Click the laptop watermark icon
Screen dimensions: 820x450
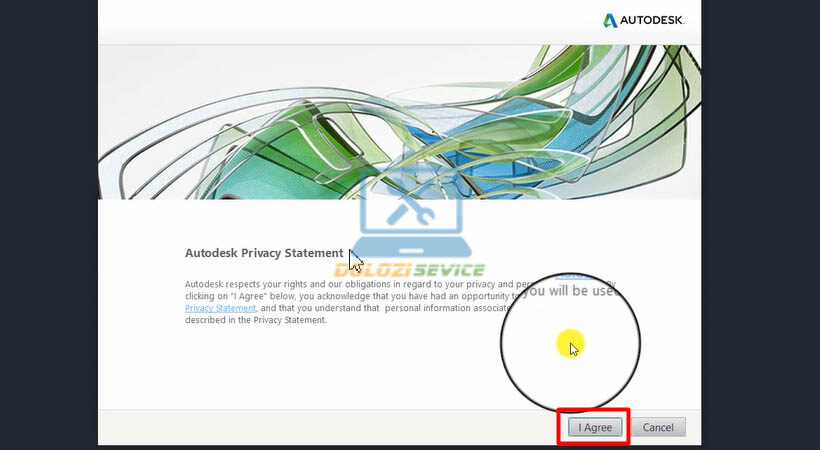[x=410, y=220]
